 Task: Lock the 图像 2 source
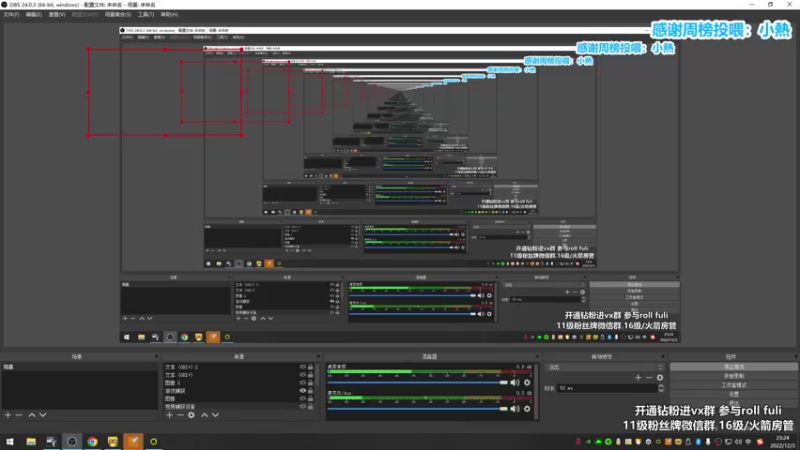(x=310, y=383)
